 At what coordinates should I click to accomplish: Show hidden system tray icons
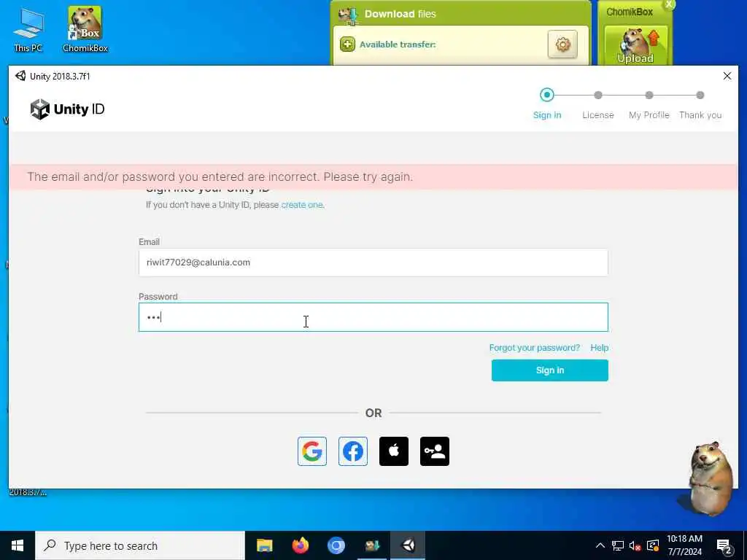pyautogui.click(x=600, y=545)
